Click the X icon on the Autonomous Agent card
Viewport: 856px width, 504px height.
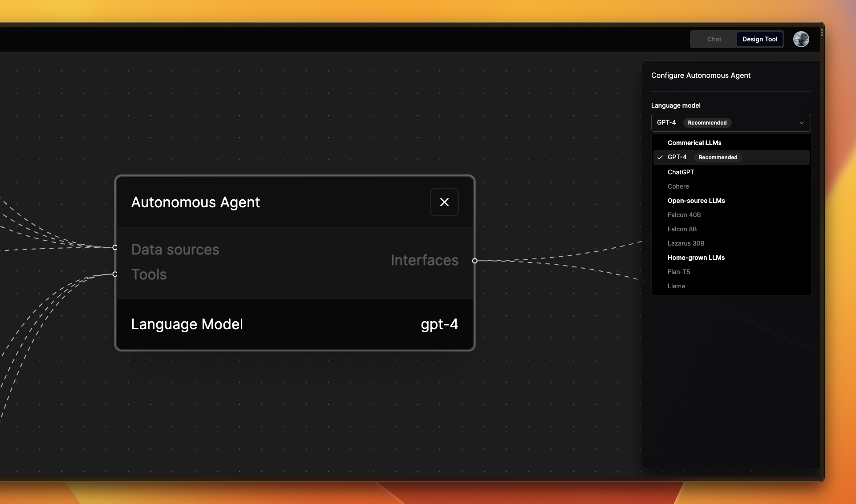pyautogui.click(x=444, y=202)
